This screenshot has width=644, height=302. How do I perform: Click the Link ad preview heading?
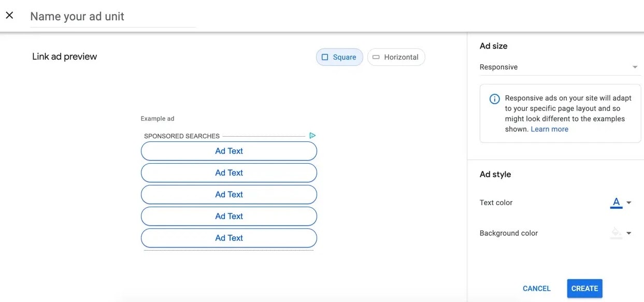(65, 56)
